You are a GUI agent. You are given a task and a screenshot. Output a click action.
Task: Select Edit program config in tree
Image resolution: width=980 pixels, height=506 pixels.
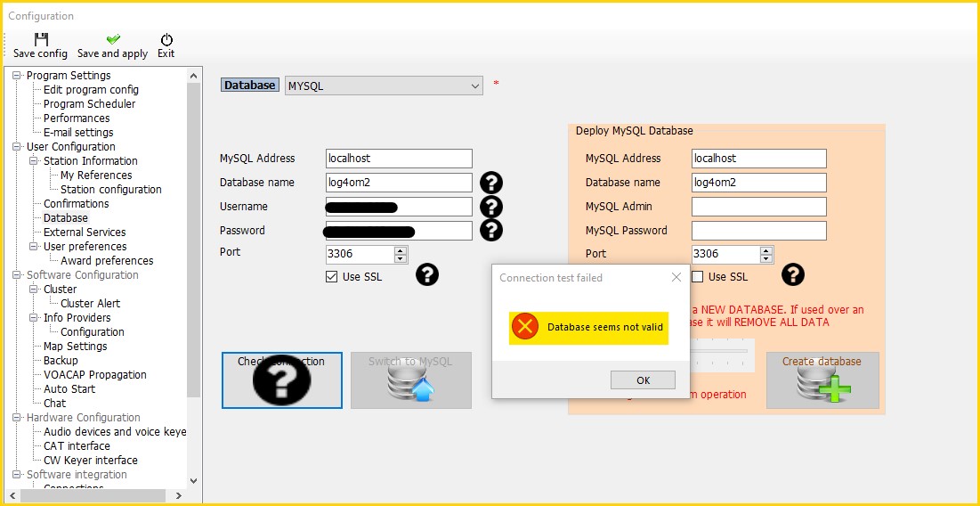(x=92, y=90)
